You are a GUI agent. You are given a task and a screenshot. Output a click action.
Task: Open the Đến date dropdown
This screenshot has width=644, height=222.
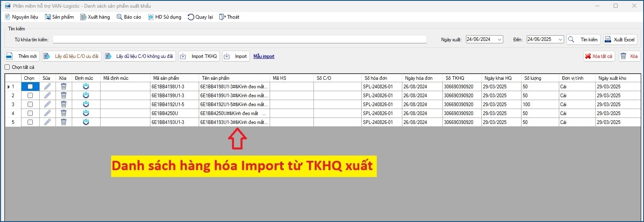pos(560,39)
